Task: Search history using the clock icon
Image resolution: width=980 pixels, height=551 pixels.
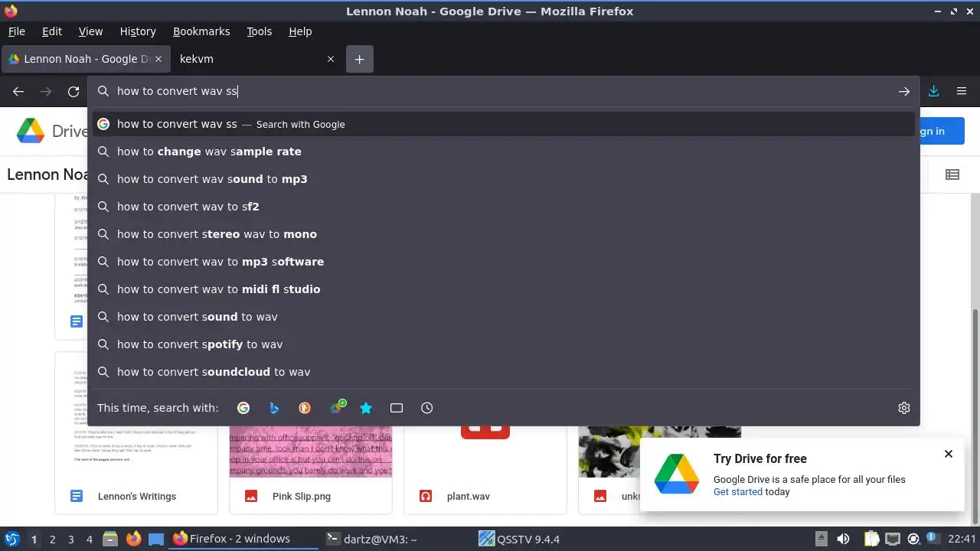Action: coord(427,408)
